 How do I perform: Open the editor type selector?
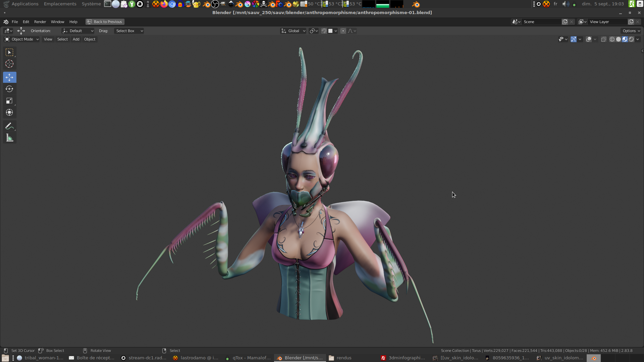tap(8, 31)
